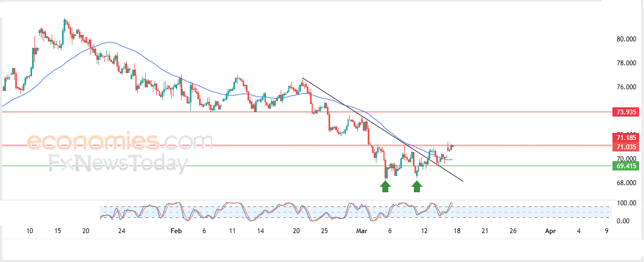The height and width of the screenshot is (262, 644).
Task: Click the 73.935 red resistance price label
Action: point(624,112)
